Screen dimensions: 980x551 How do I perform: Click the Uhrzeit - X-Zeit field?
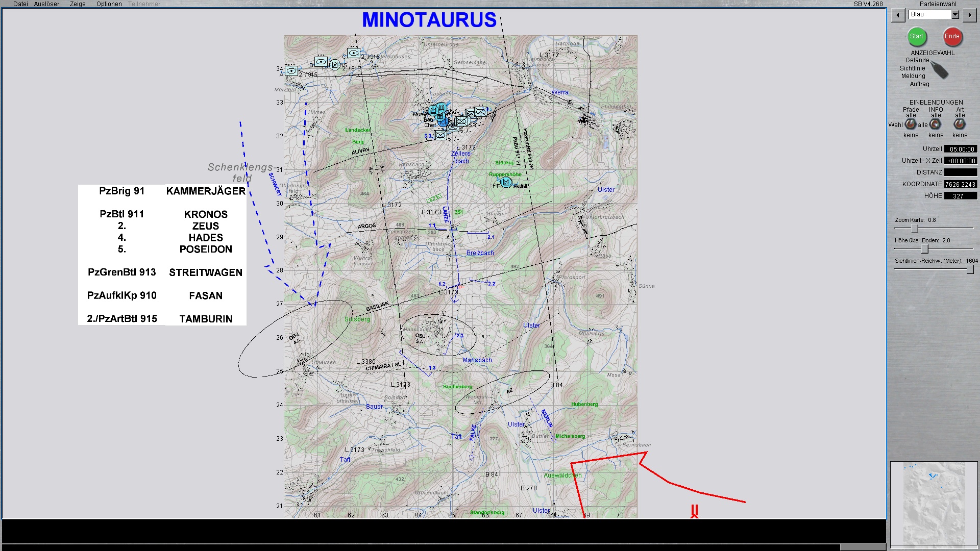961,161
